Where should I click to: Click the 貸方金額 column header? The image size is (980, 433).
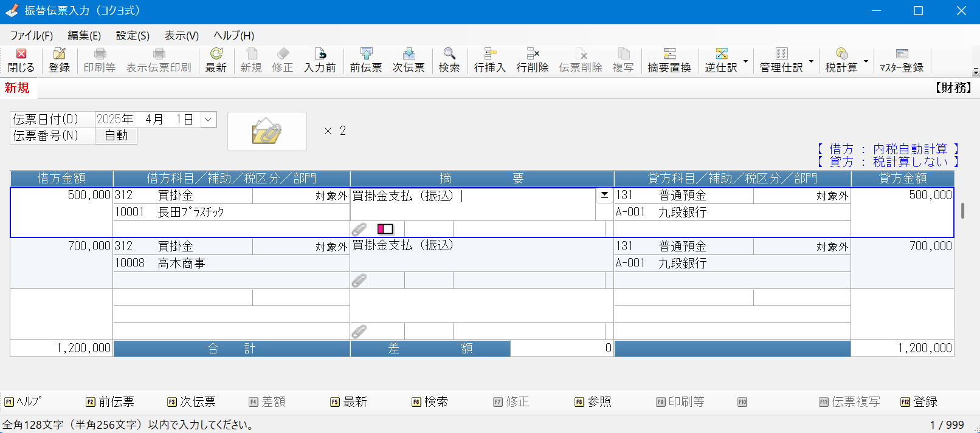(x=902, y=179)
